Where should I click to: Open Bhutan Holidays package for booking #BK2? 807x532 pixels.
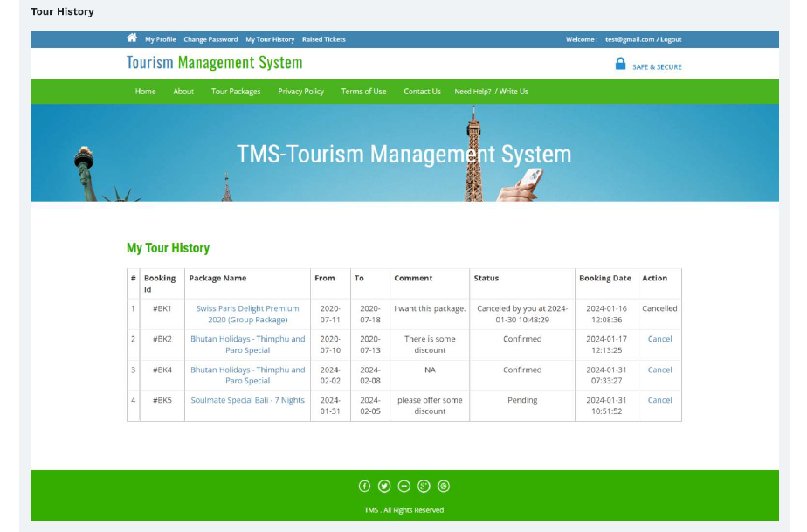[247, 344]
